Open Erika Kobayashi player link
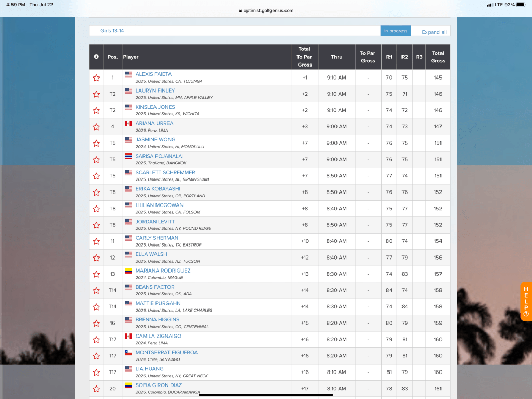Image resolution: width=532 pixels, height=399 pixels. click(x=158, y=189)
